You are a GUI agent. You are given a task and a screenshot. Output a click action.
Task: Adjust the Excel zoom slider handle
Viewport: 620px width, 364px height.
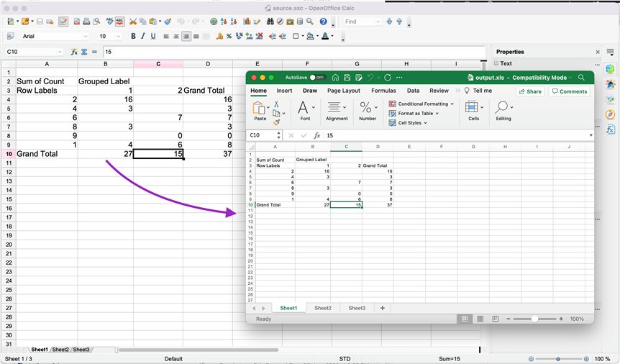coord(534,319)
